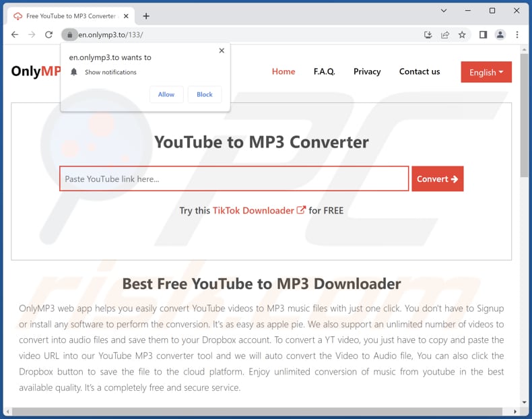Click the browser forward arrow
532x419 pixels.
click(x=32, y=34)
